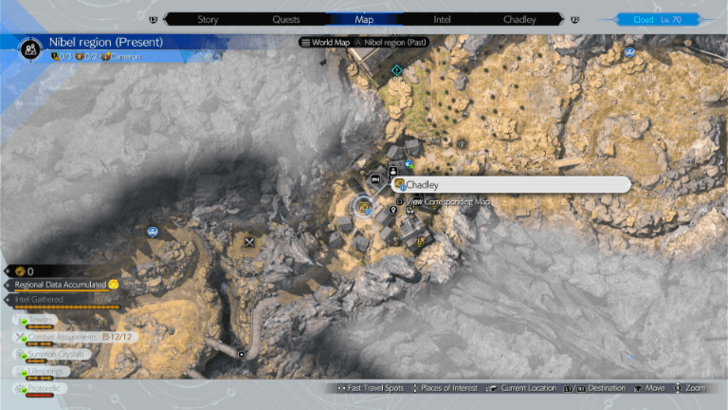Select the blue marker on the west cliff
Screen dimensions: 728x410
tap(152, 229)
